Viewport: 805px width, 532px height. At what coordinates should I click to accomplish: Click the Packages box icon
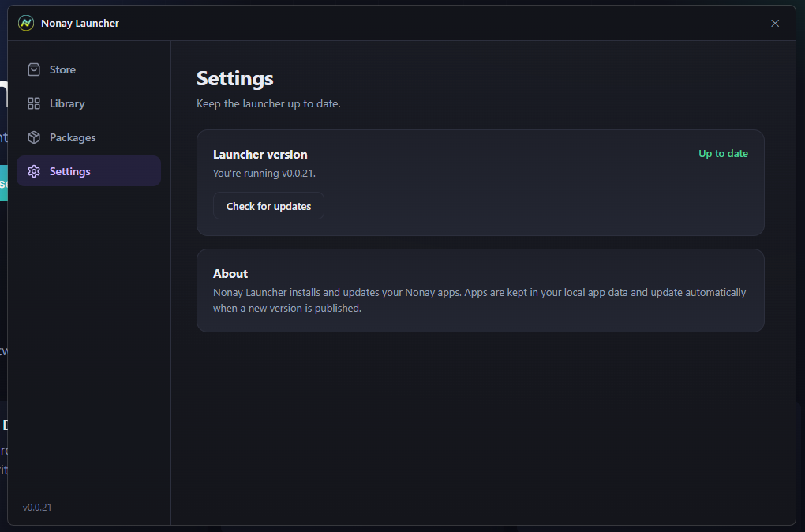(34, 137)
